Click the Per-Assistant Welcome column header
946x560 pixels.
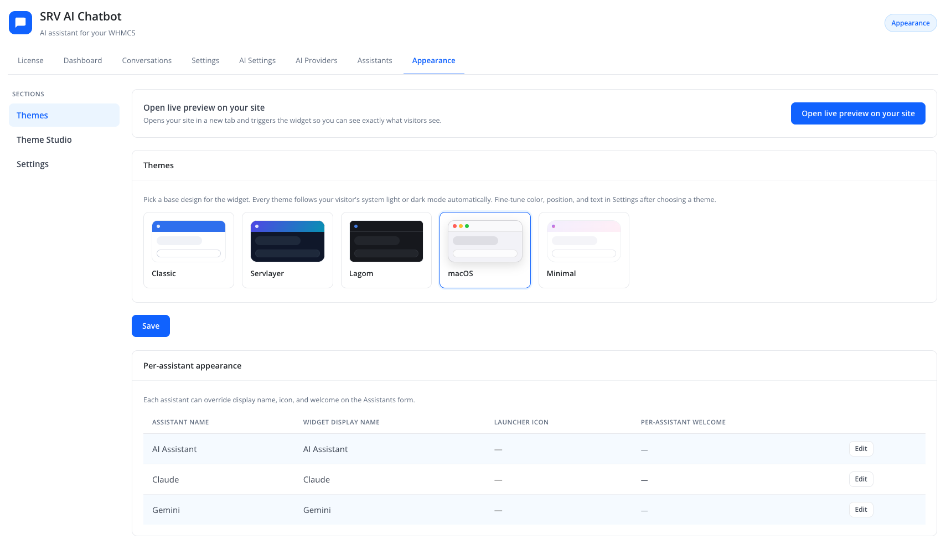683,422
